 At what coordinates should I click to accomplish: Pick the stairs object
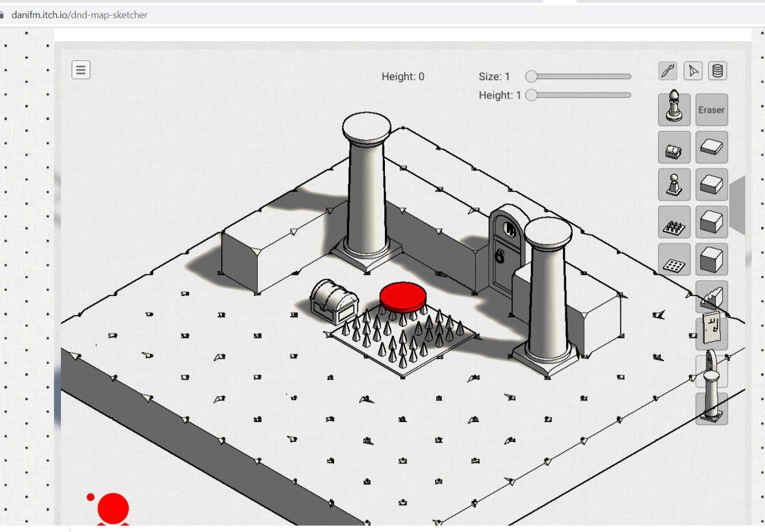(x=711, y=296)
